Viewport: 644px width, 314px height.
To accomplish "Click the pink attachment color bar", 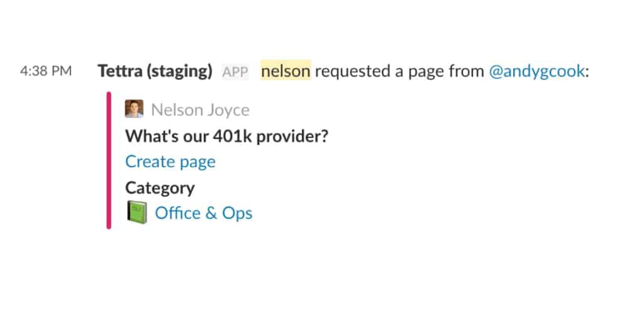I will (109, 161).
